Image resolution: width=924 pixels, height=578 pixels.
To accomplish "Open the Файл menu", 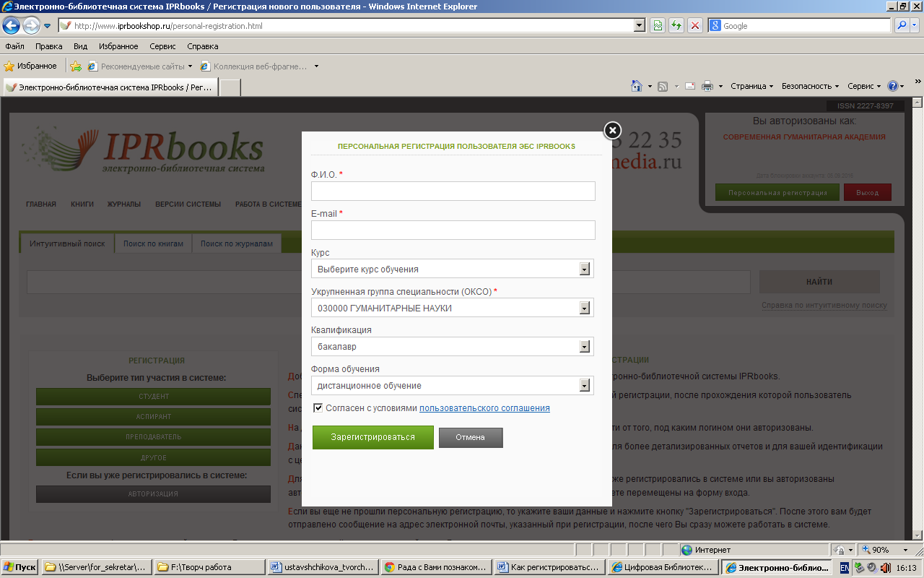I will 14,46.
